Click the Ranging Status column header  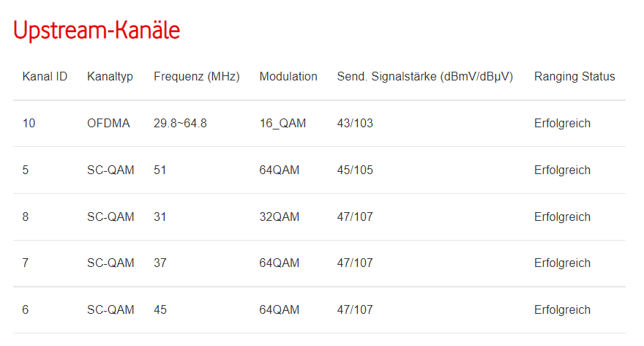[574, 77]
